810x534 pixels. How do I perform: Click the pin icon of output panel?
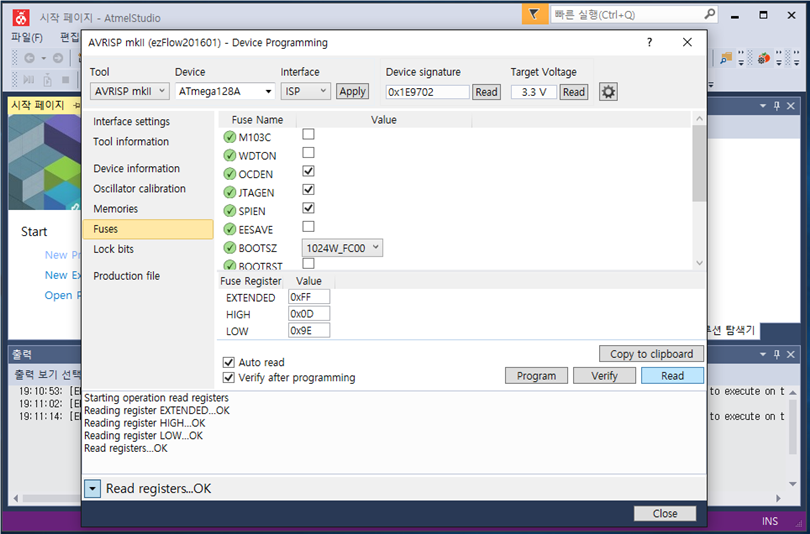776,354
